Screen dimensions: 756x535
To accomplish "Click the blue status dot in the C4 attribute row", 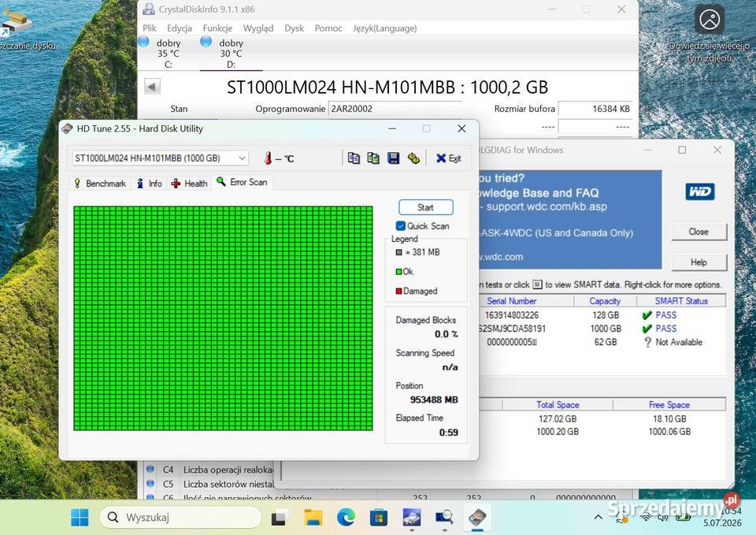I will point(150,469).
